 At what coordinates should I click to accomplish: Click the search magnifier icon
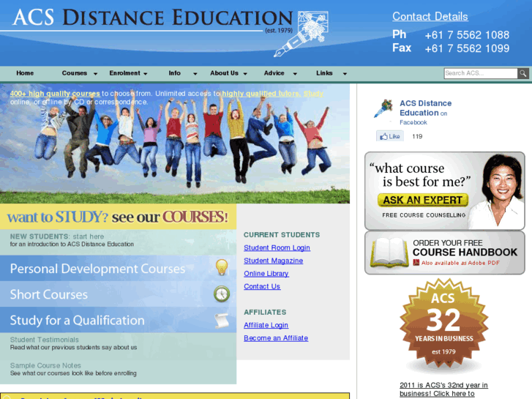click(522, 73)
